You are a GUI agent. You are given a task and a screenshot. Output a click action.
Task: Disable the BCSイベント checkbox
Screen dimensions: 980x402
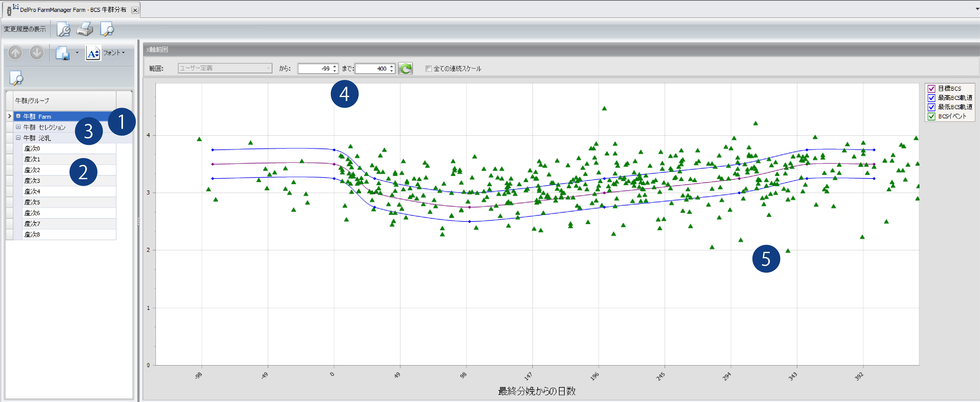(931, 116)
